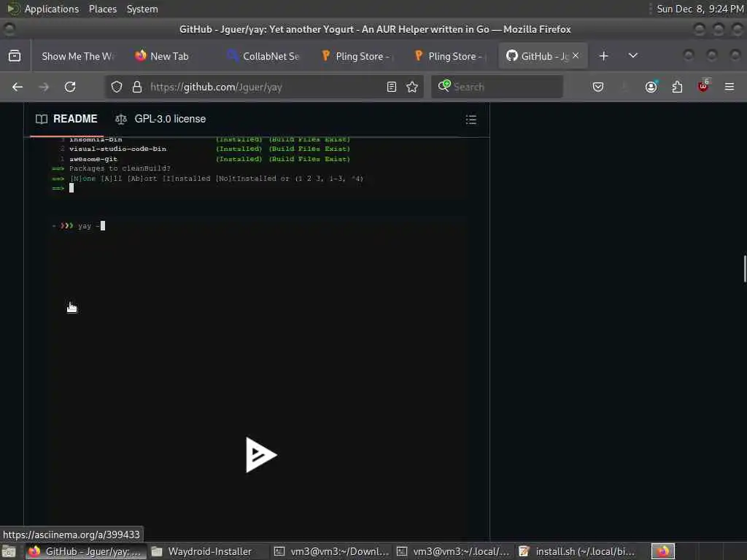Open search engine magnifier icon
Viewport: 747px width, 560px height.
(444, 86)
